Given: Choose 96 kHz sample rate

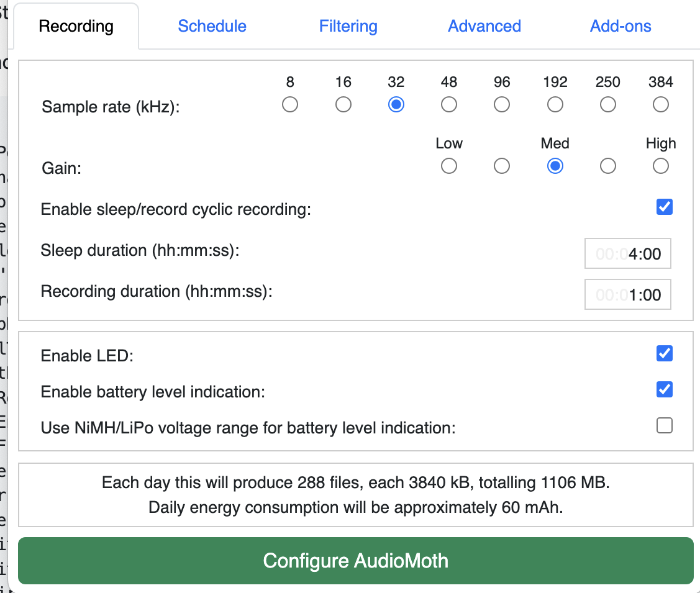Looking at the screenshot, I should point(502,105).
